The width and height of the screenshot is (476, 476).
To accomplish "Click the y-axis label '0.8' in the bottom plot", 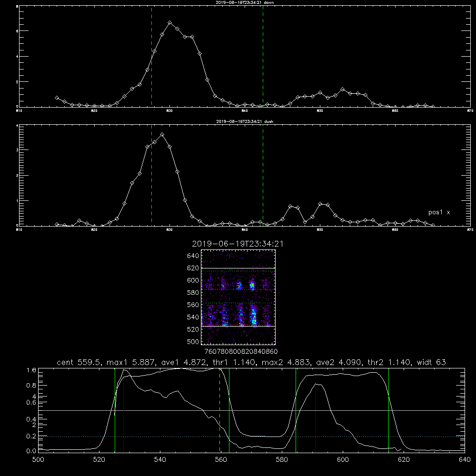I will coord(31,386).
